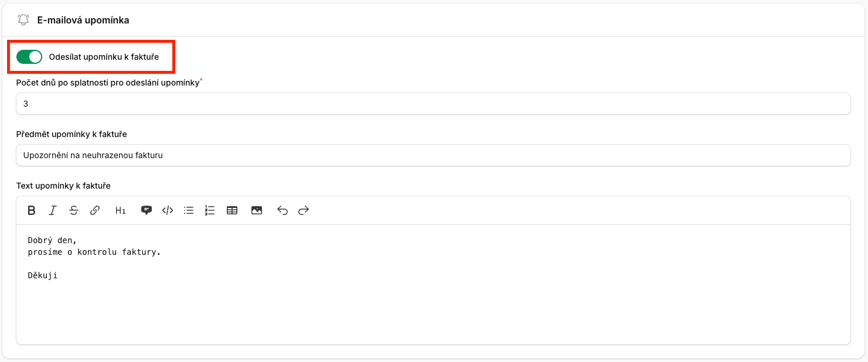868x362 pixels.
Task: Apply strikethrough formatting in editor
Action: click(x=74, y=210)
